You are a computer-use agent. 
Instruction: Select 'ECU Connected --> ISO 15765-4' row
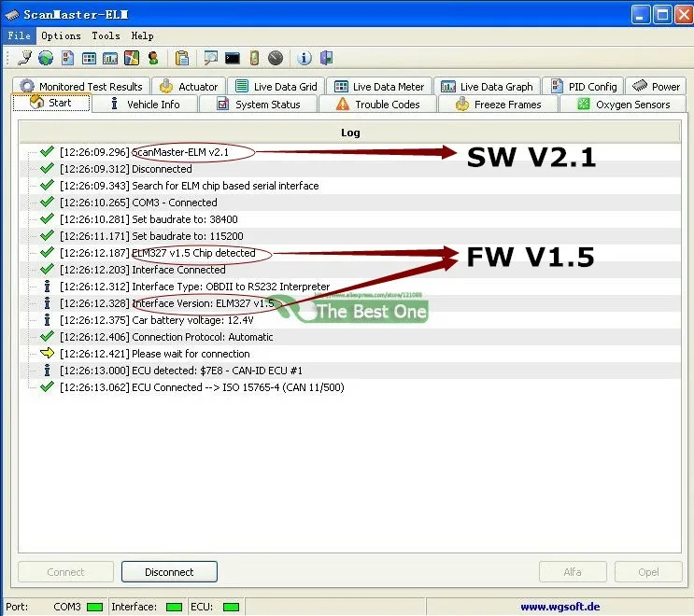tap(350, 387)
